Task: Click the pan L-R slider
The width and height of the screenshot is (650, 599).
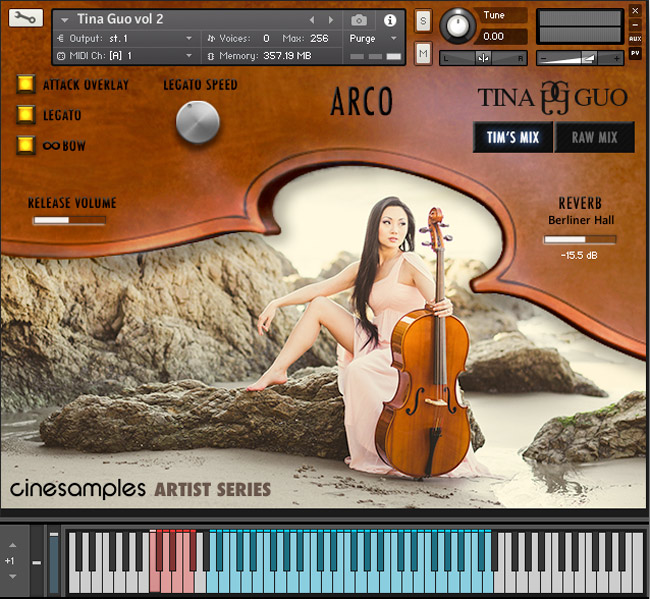Action: pyautogui.click(x=483, y=58)
